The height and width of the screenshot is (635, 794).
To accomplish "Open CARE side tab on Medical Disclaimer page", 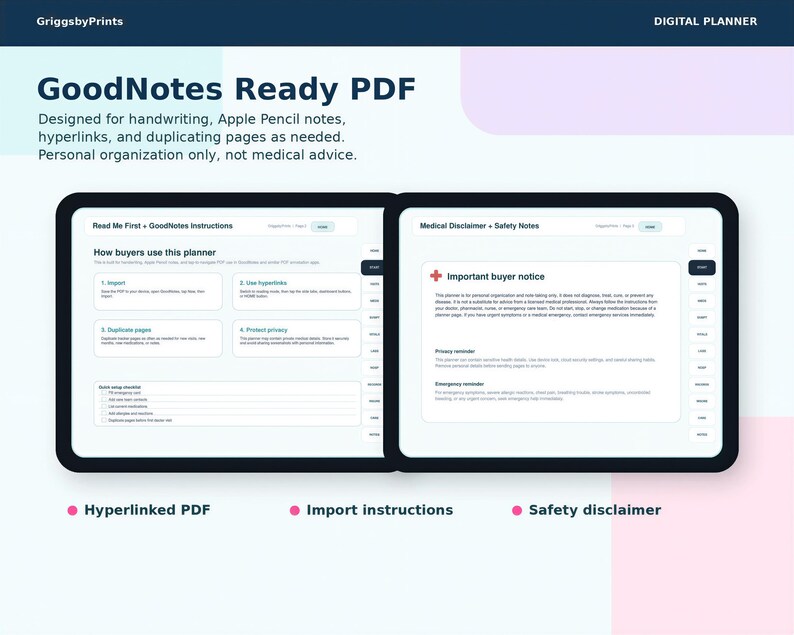I will [x=702, y=418].
